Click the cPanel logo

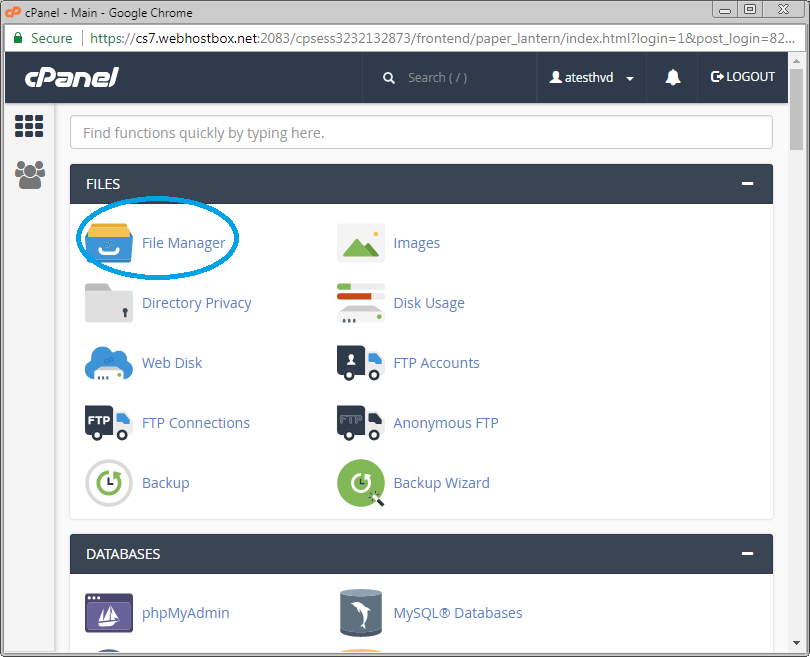coord(72,77)
